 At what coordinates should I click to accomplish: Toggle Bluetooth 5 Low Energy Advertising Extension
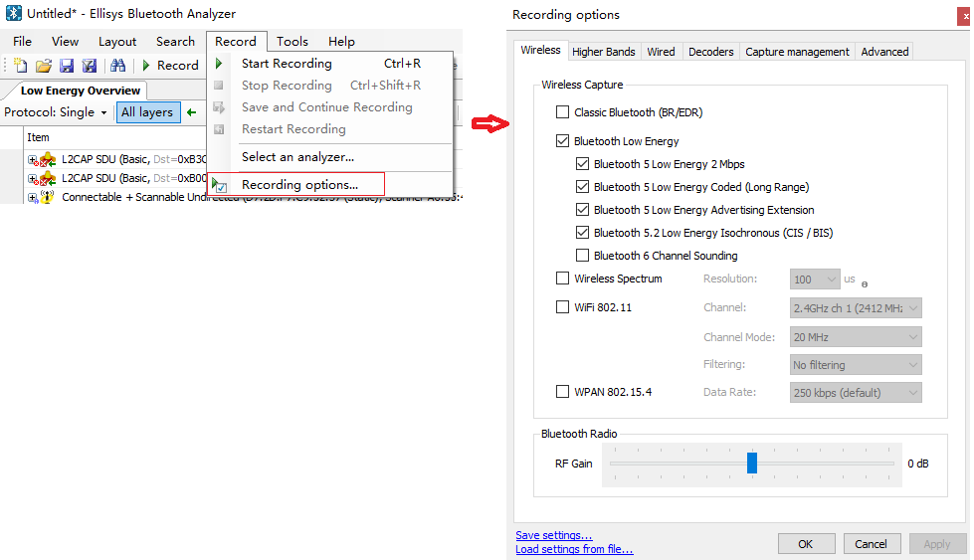coord(582,210)
